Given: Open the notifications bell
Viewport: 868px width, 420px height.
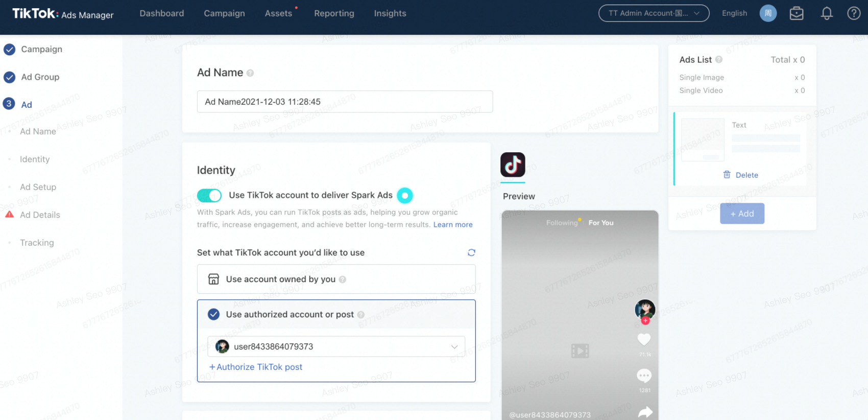Looking at the screenshot, I should pyautogui.click(x=827, y=13).
